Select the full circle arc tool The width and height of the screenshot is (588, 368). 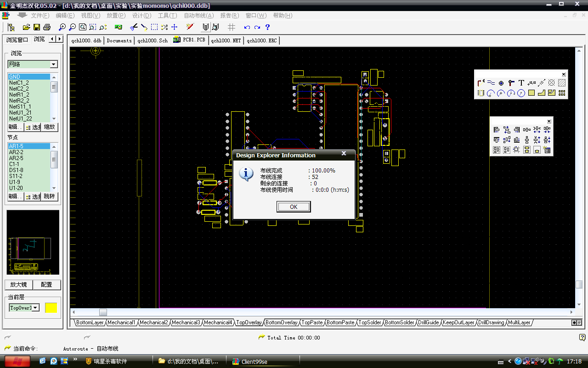tap(521, 93)
